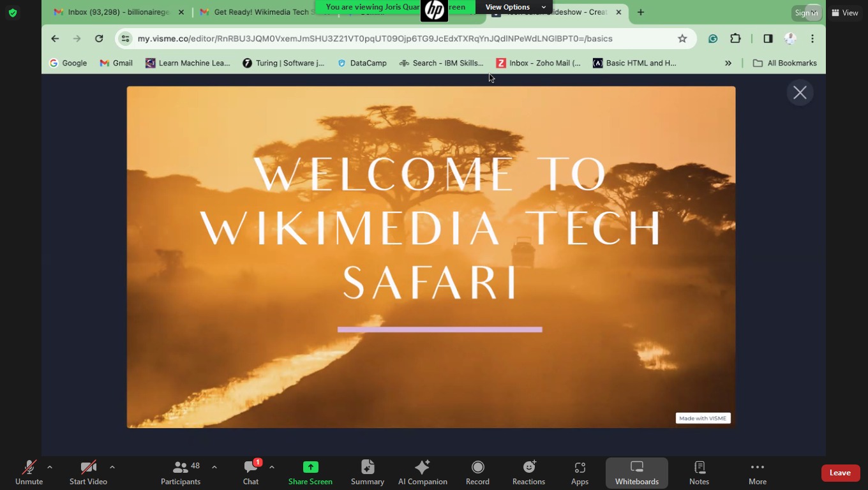Open Zoom Apps
This screenshot has height=490, width=868.
point(580,473)
